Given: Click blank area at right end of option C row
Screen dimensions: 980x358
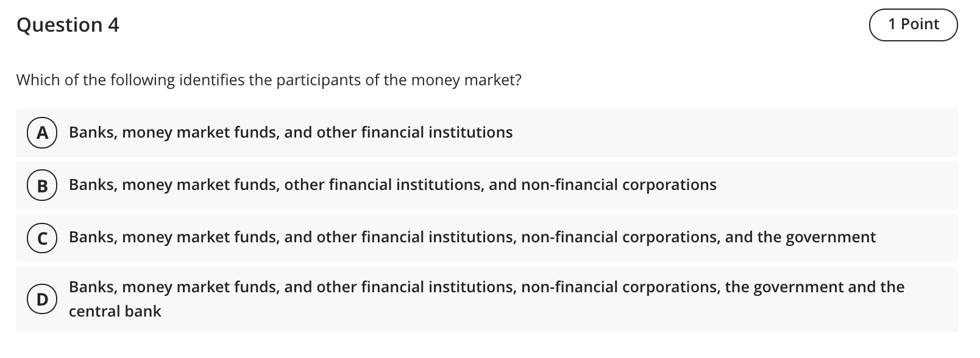Looking at the screenshot, I should 917,237.
